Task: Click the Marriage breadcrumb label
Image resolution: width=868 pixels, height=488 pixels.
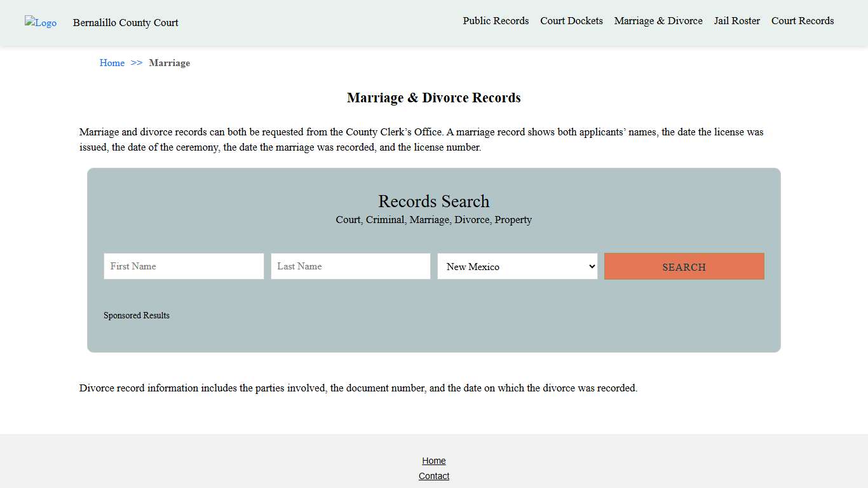Action: 169,63
